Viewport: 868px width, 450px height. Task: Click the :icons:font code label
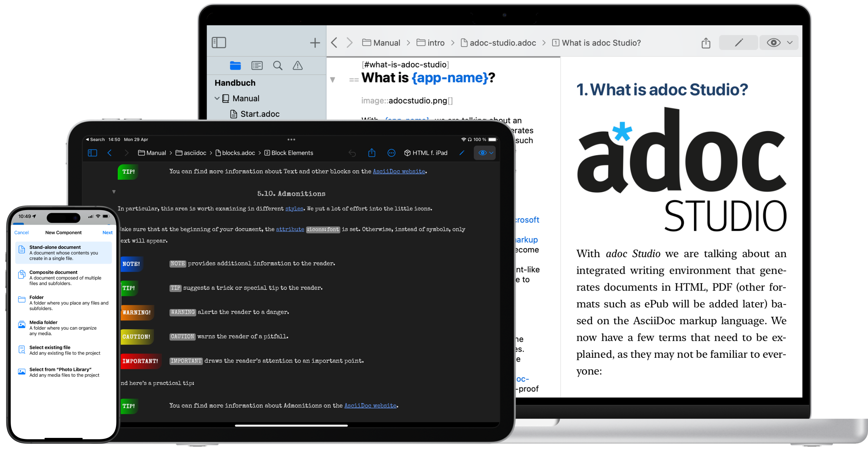323,230
